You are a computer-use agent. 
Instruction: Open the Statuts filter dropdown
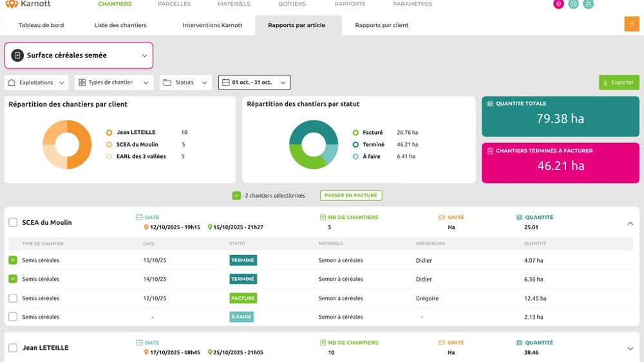[x=185, y=82]
